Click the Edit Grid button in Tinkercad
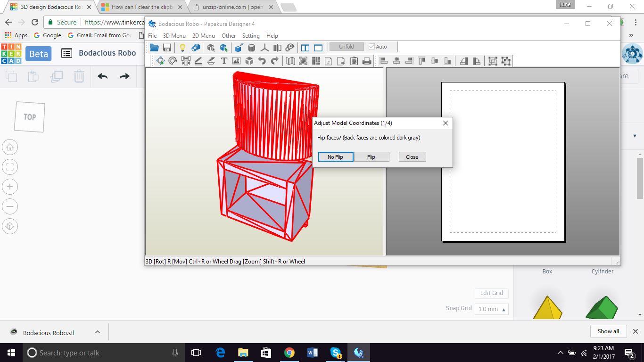Screen dimensions: 644x362 tap(492, 293)
